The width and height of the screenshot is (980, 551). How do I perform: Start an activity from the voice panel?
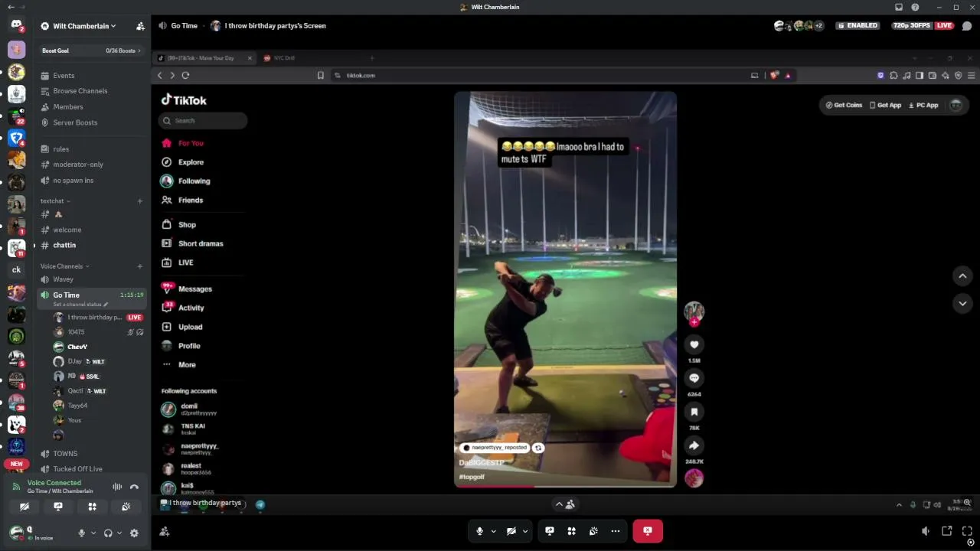click(92, 507)
